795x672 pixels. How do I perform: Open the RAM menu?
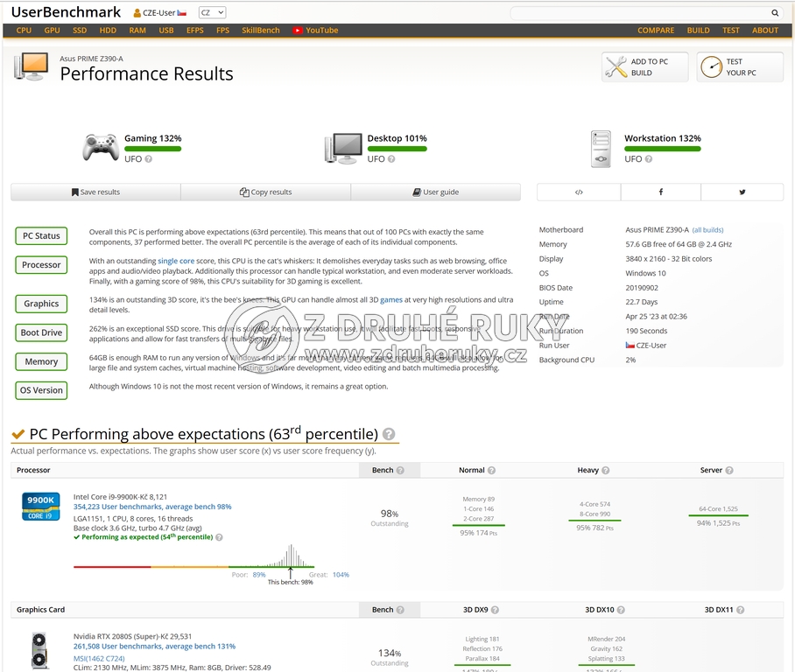[x=137, y=31]
